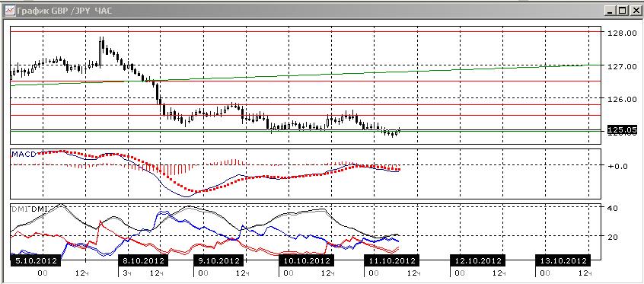Click the '3ч' time label under 8.10.2012

tap(126, 273)
